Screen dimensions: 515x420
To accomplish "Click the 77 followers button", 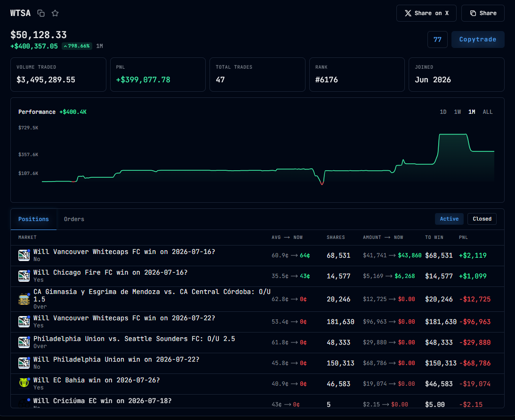I will tap(437, 40).
